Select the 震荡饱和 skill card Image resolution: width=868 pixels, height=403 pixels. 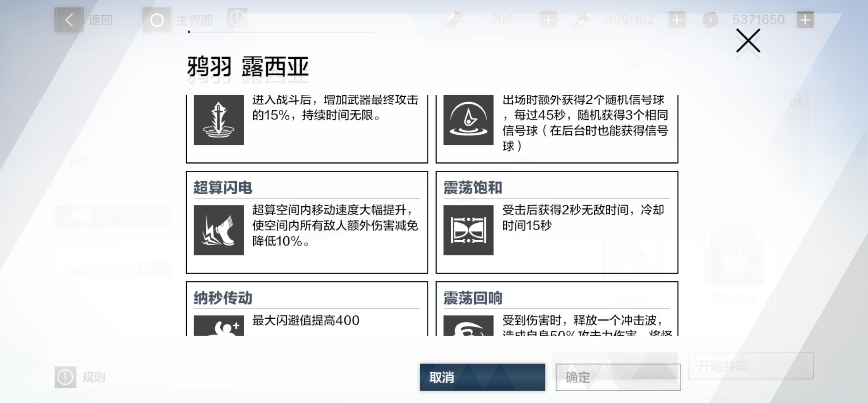click(x=557, y=222)
